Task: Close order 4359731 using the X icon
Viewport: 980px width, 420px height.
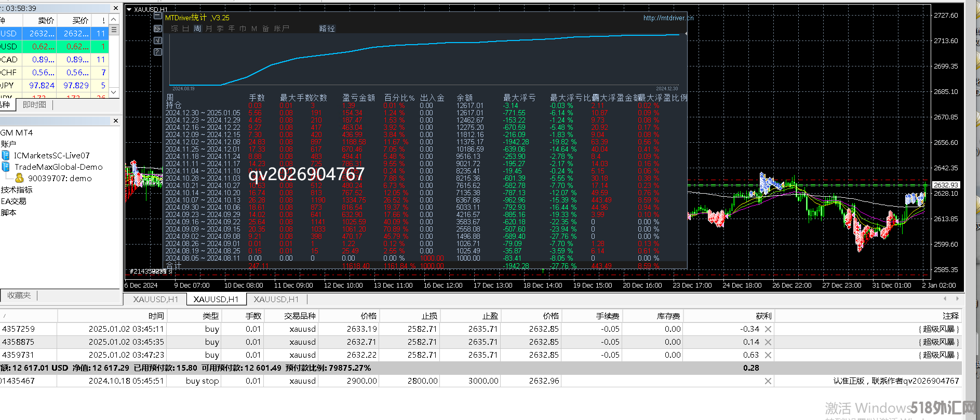Action: pyautogui.click(x=768, y=355)
